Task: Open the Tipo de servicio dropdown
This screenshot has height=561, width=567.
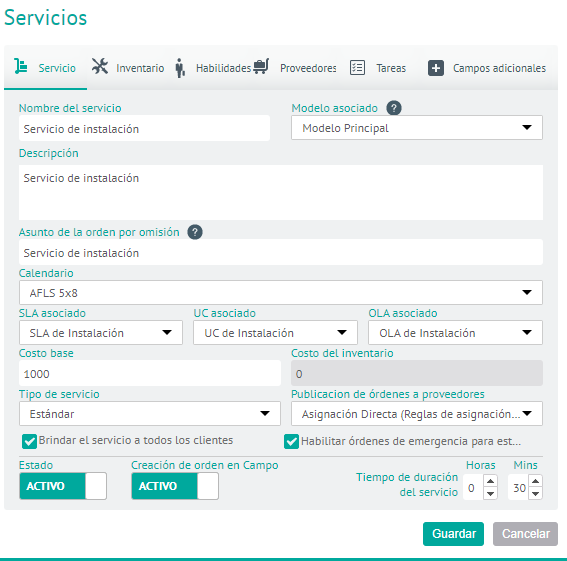Action: click(150, 413)
